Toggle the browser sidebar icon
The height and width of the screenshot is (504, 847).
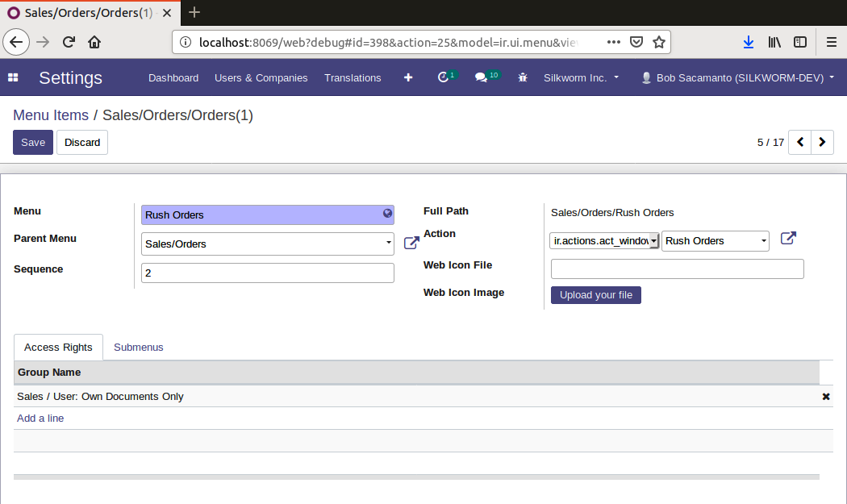[x=800, y=42]
